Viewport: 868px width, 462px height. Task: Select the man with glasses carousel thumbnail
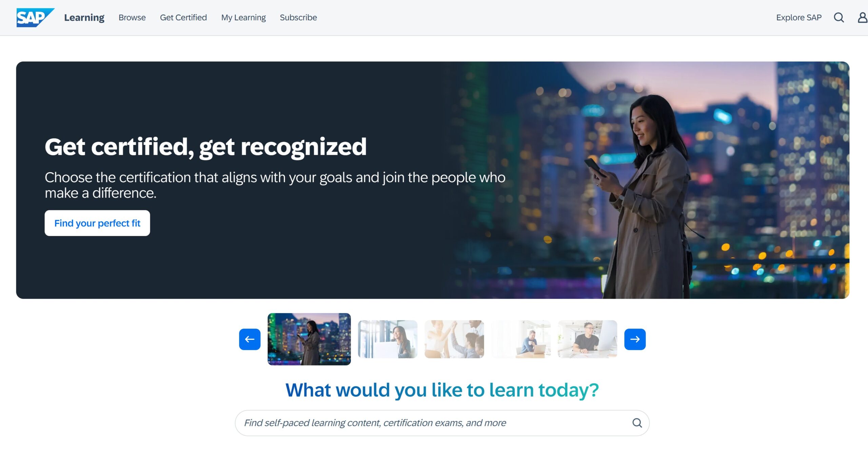pyautogui.click(x=587, y=339)
